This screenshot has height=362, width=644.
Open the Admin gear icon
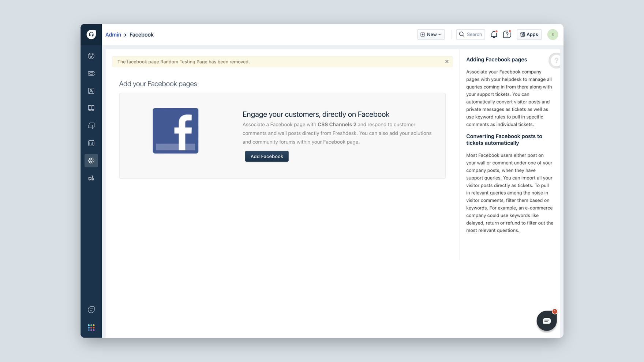coord(91,161)
